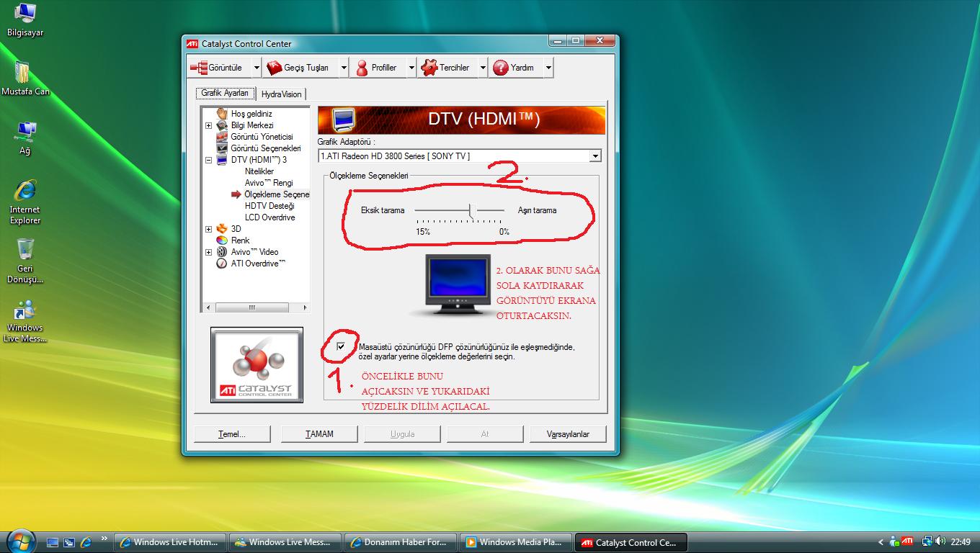Viewport: 980px width, 553px height.
Task: Click the tree panel horizontal scrollbar
Action: pos(255,307)
